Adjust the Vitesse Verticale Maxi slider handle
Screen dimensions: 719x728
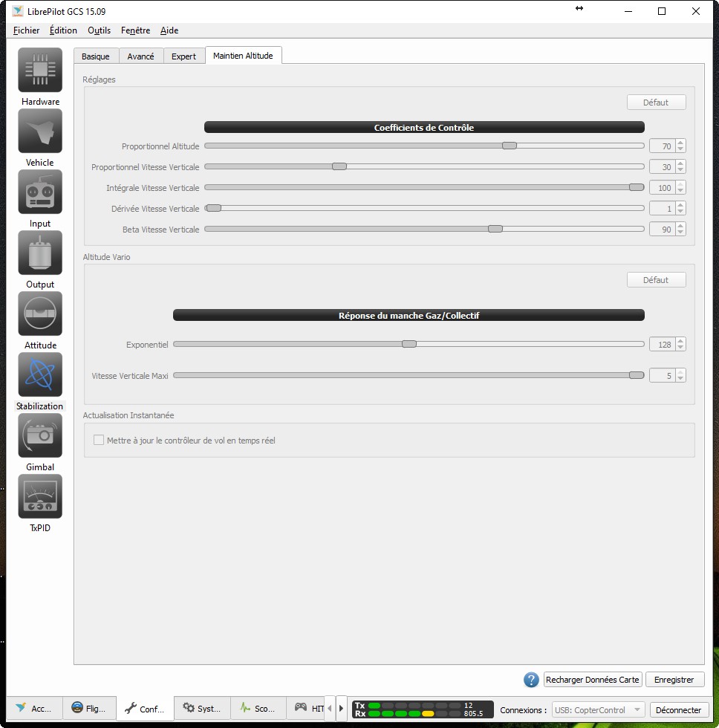pyautogui.click(x=637, y=375)
